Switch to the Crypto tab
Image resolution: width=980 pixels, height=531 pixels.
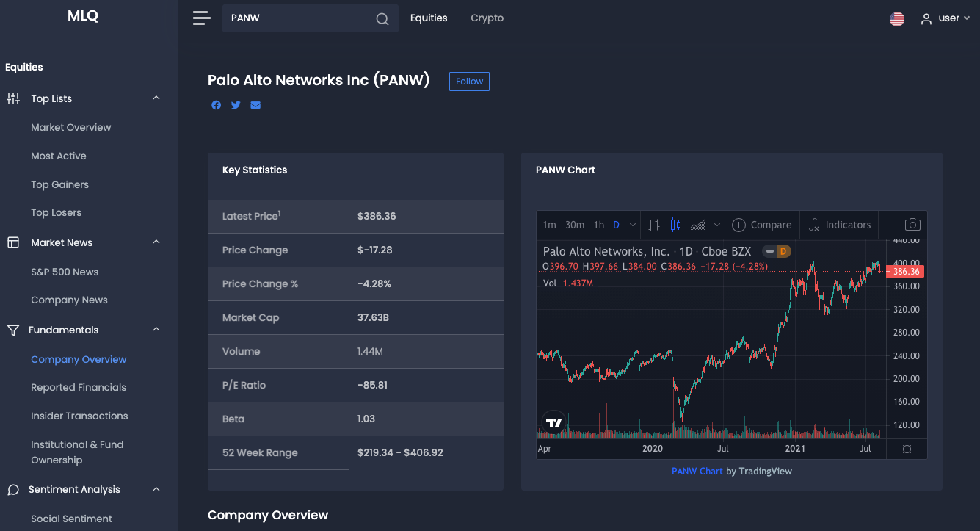click(487, 18)
